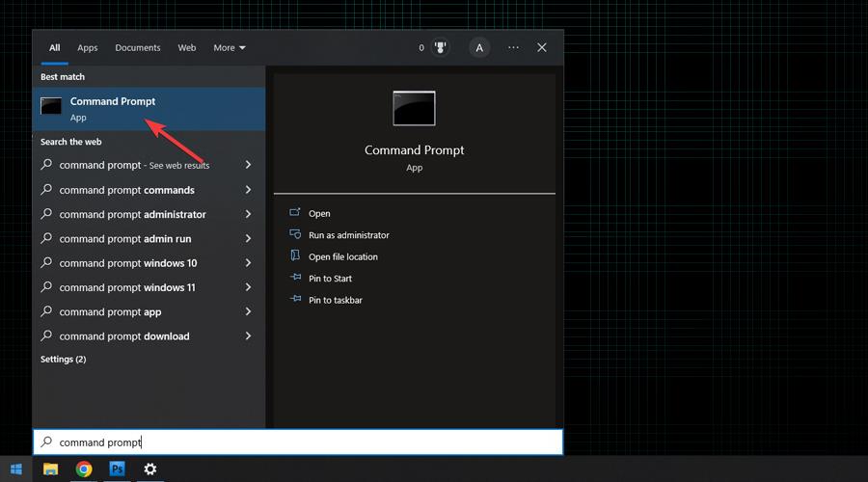Select 'command prompt administrator' suggestion
Screen dimensions: 868x482
point(132,214)
